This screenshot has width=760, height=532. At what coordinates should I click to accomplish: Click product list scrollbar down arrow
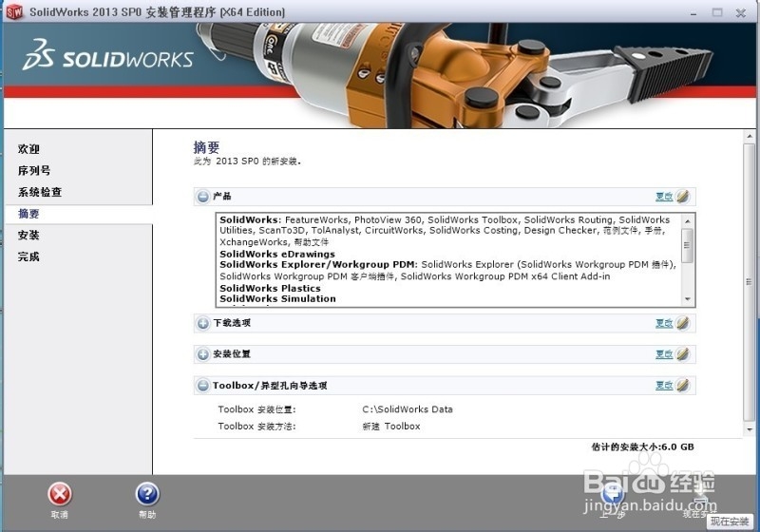687,299
